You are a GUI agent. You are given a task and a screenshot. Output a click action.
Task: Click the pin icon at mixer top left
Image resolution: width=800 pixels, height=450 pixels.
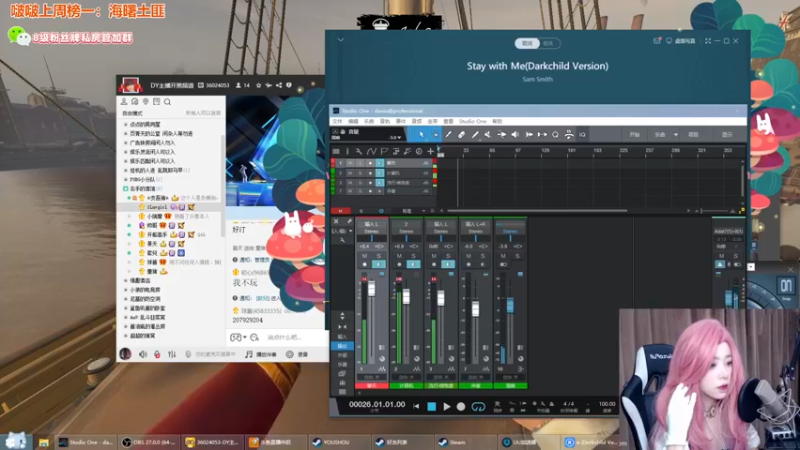click(349, 221)
